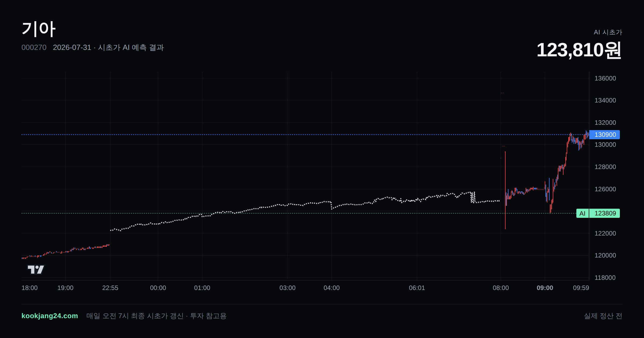The height and width of the screenshot is (338, 644).
Task: Click the 실제 정산 전 status text
Action: point(603,316)
